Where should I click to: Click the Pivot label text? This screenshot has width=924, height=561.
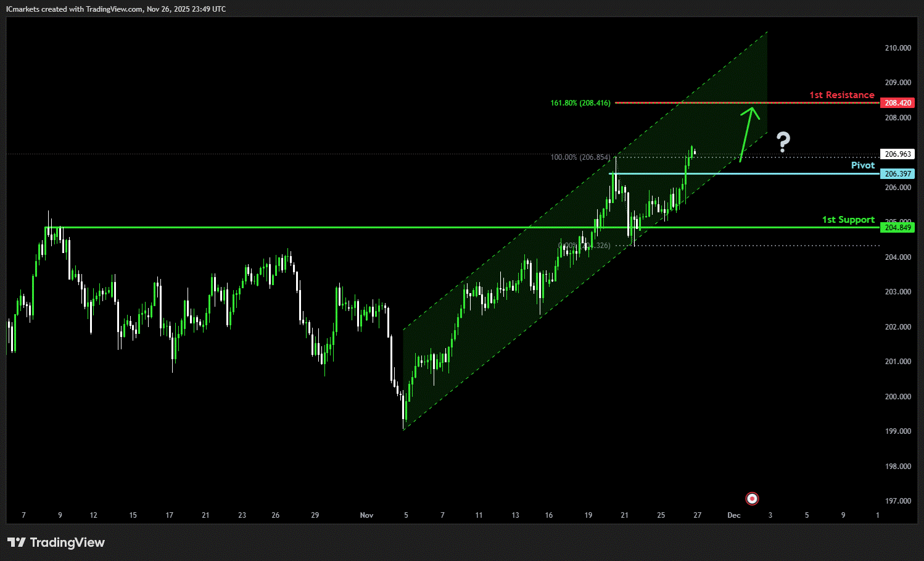(x=862, y=165)
